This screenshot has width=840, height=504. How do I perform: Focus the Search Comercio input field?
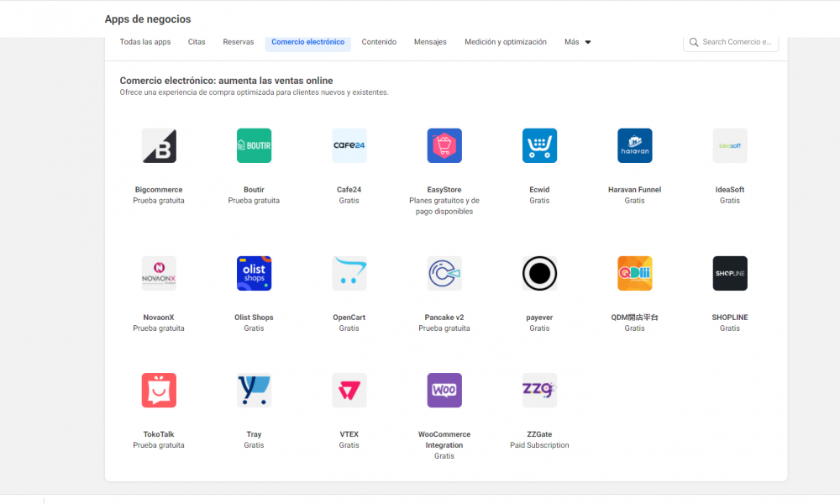point(731,42)
